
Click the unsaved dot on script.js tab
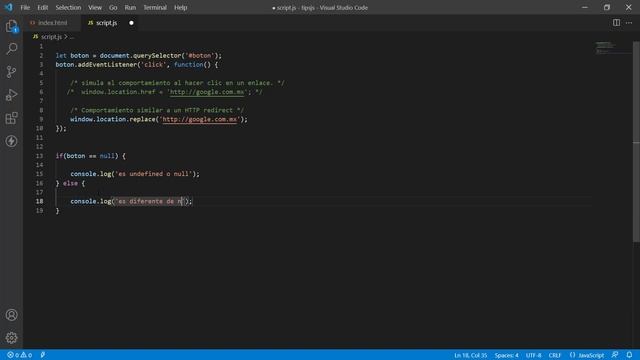point(131,23)
